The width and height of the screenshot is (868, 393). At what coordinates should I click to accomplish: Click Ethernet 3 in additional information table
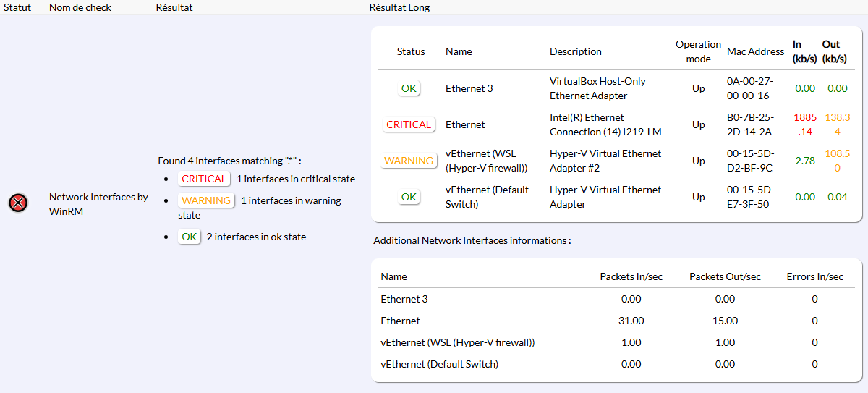click(404, 299)
